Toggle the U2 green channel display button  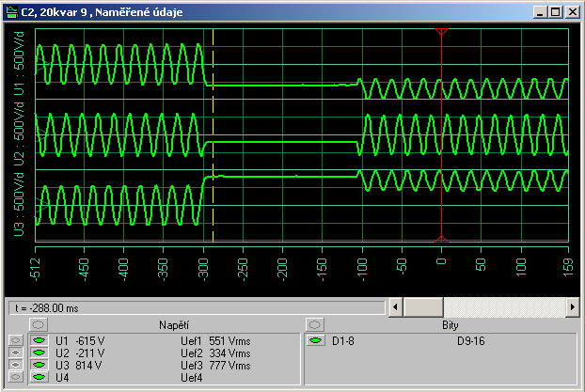(x=40, y=353)
